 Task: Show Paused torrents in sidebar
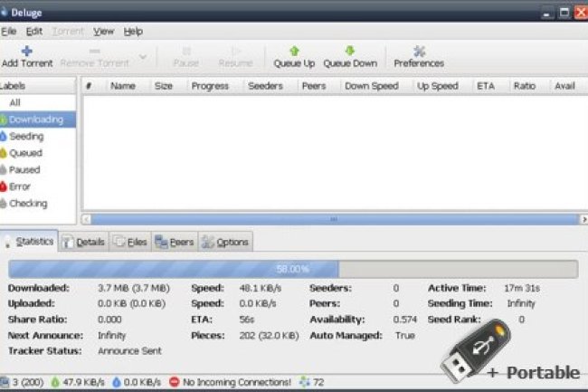(24, 169)
